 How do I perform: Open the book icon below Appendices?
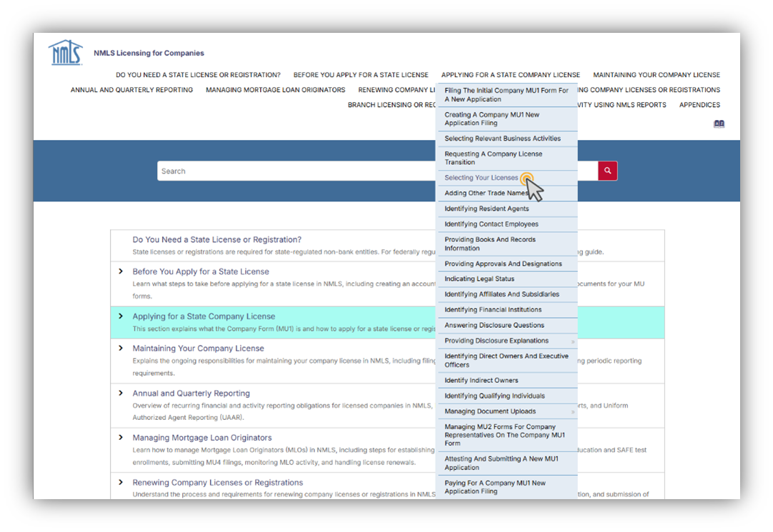719,124
